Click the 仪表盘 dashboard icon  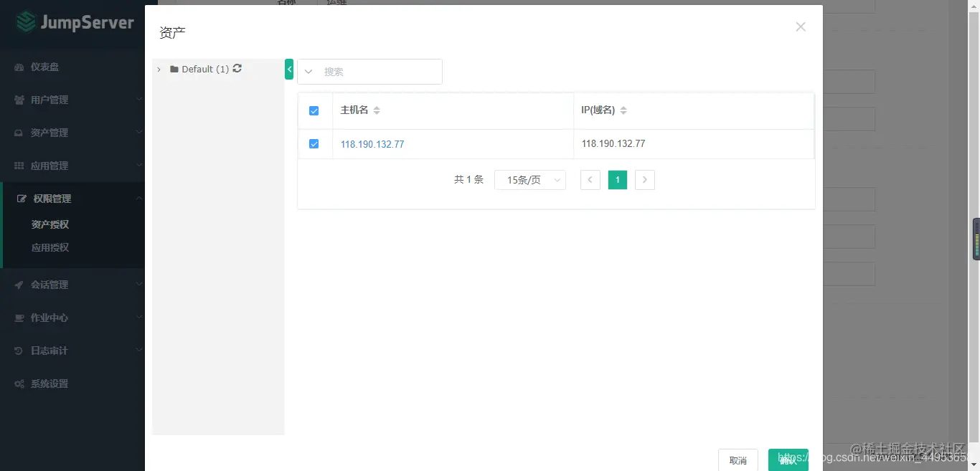click(19, 67)
